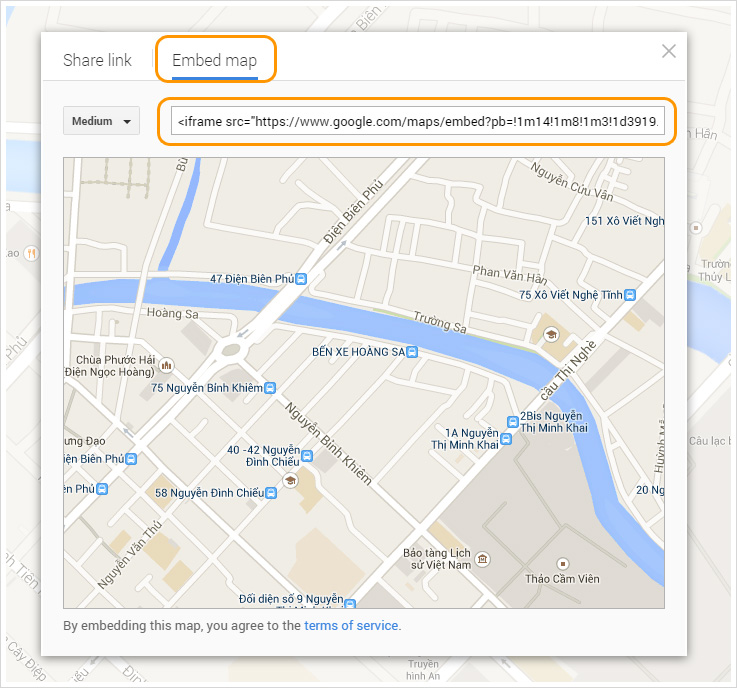Screen dimensions: 737x688
Task: Click bus stop icon at 47 Điện Biên Phủ
Action: [x=301, y=279]
